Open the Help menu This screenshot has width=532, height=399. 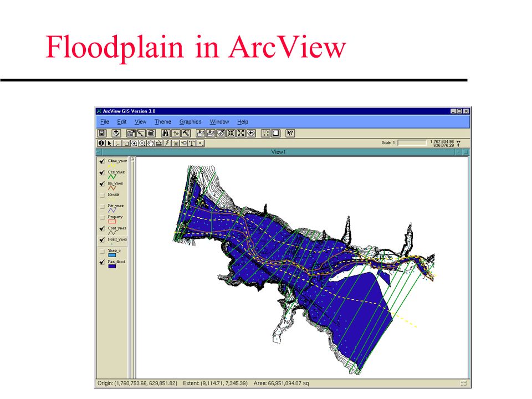[243, 121]
